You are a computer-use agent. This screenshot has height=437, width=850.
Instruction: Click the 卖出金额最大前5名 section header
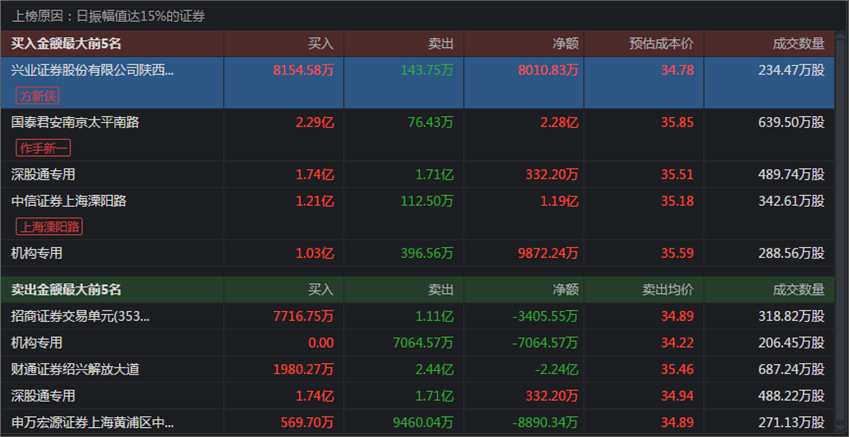tap(66, 290)
